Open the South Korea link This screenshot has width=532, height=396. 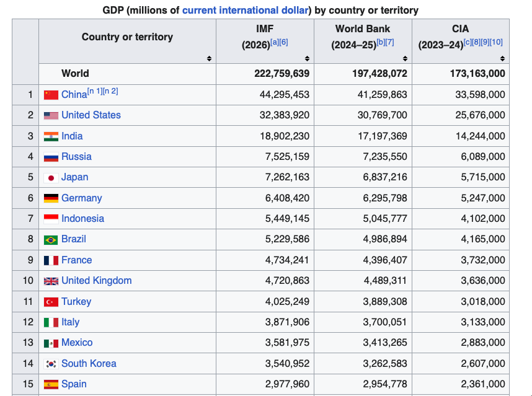tap(89, 363)
